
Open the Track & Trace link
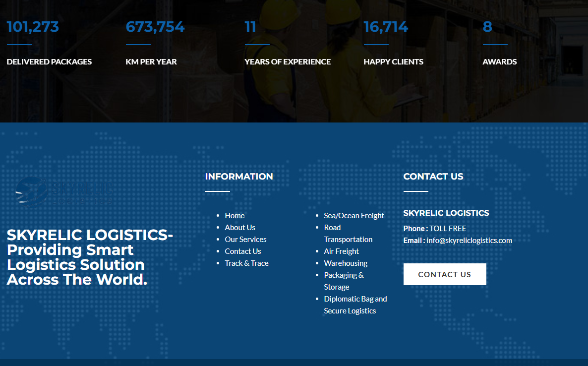(246, 263)
